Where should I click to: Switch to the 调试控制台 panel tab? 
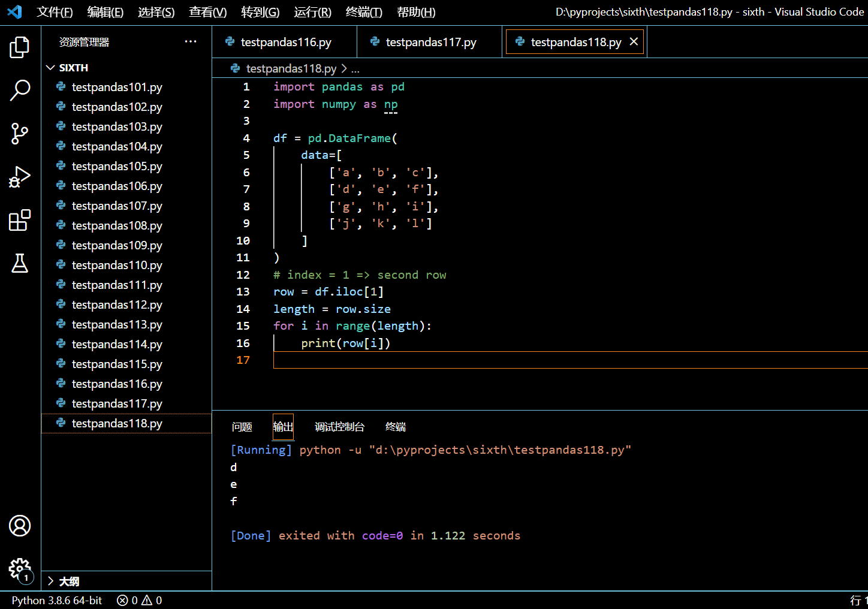point(339,427)
